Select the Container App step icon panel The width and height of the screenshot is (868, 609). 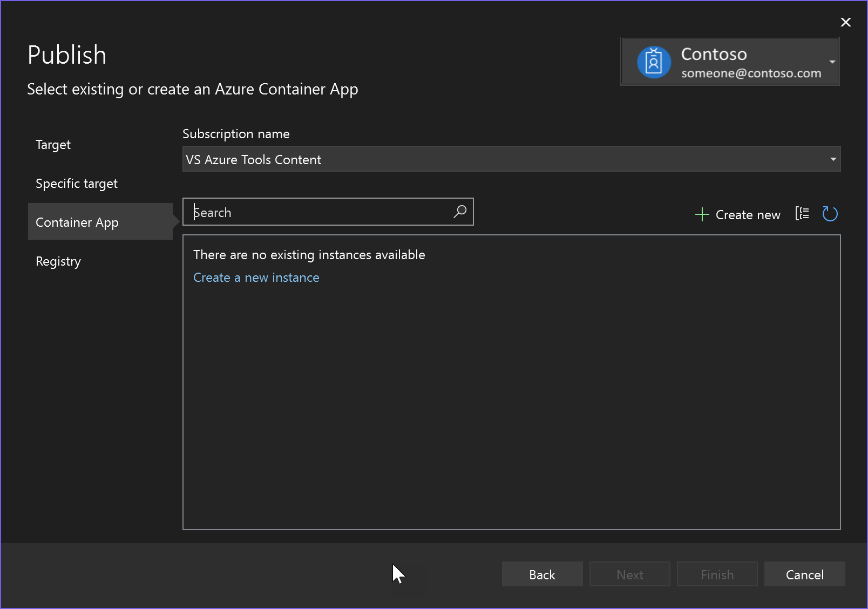[77, 221]
